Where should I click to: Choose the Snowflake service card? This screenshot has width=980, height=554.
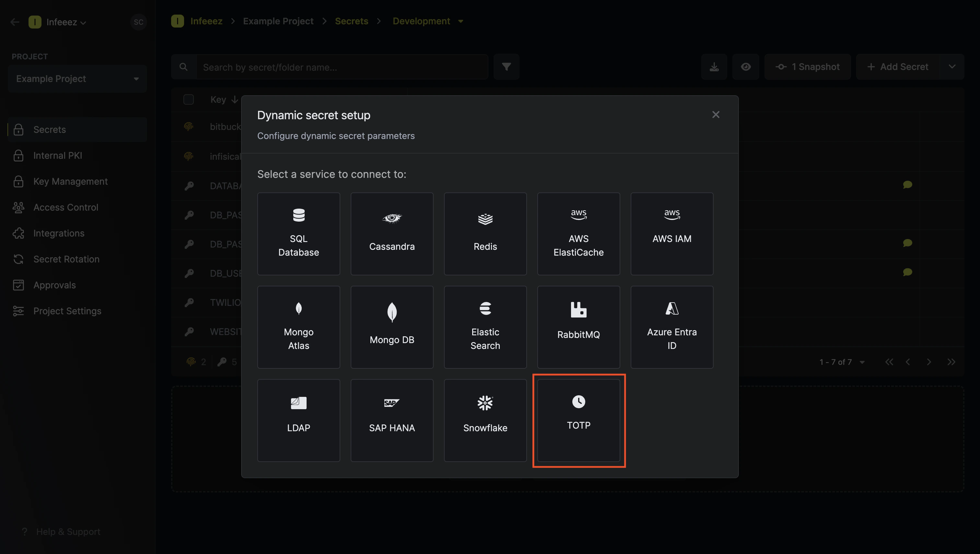485,420
